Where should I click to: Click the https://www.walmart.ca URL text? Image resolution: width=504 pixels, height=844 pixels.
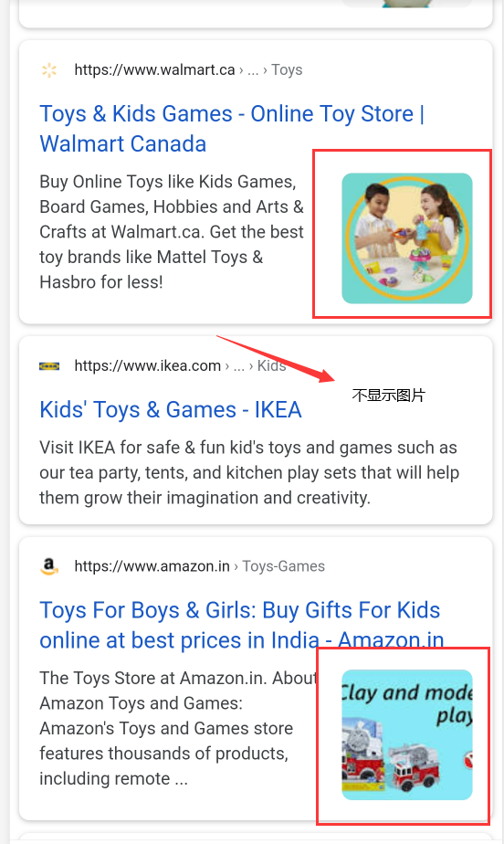click(x=154, y=70)
